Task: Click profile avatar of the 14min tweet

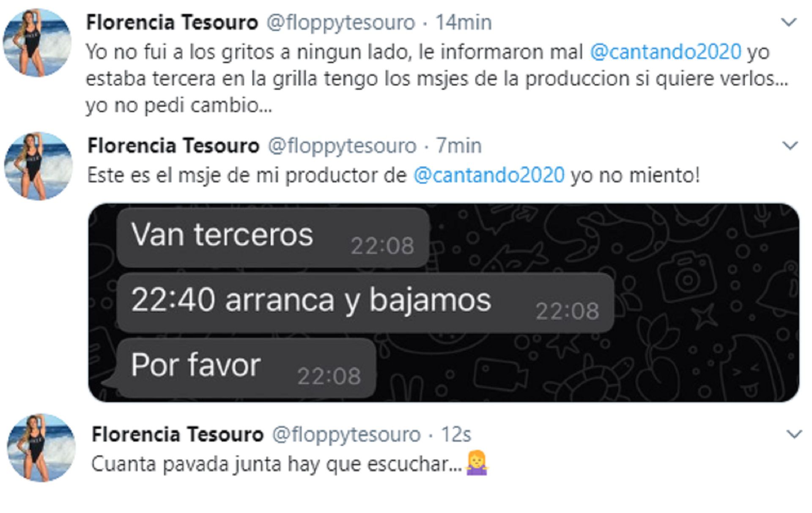Action: click(x=37, y=43)
